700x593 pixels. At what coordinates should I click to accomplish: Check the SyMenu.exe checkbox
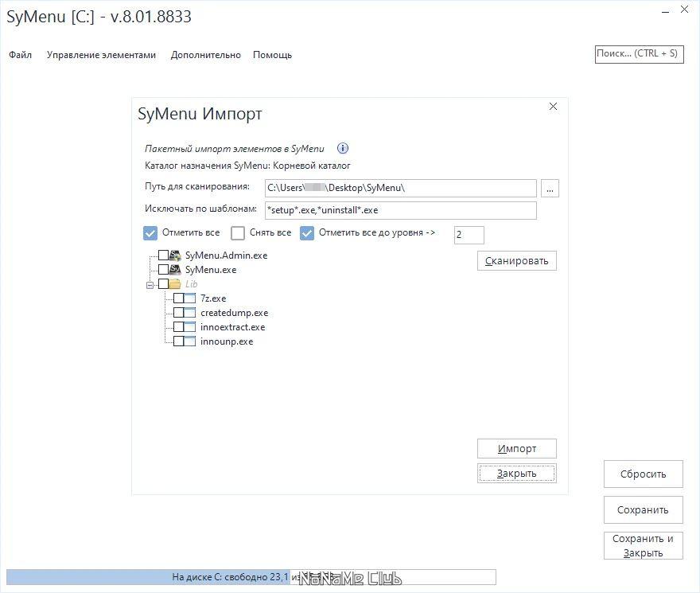pyautogui.click(x=163, y=270)
